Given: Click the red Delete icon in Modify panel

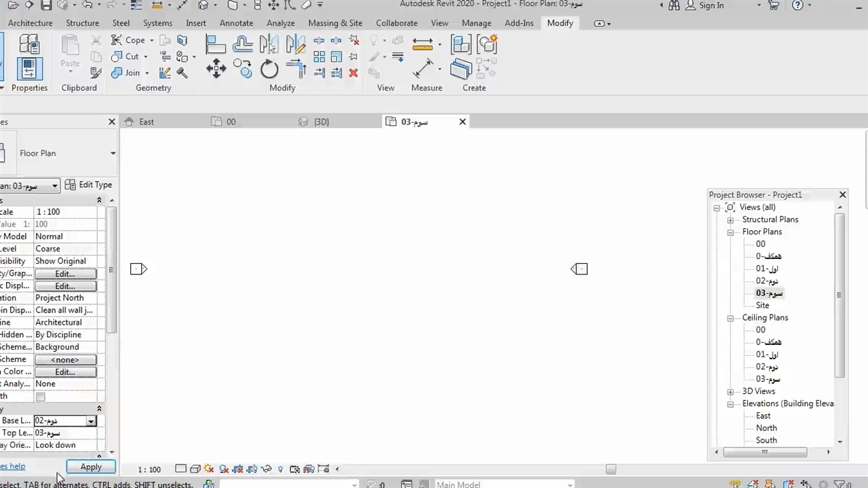Looking at the screenshot, I should tap(353, 73).
